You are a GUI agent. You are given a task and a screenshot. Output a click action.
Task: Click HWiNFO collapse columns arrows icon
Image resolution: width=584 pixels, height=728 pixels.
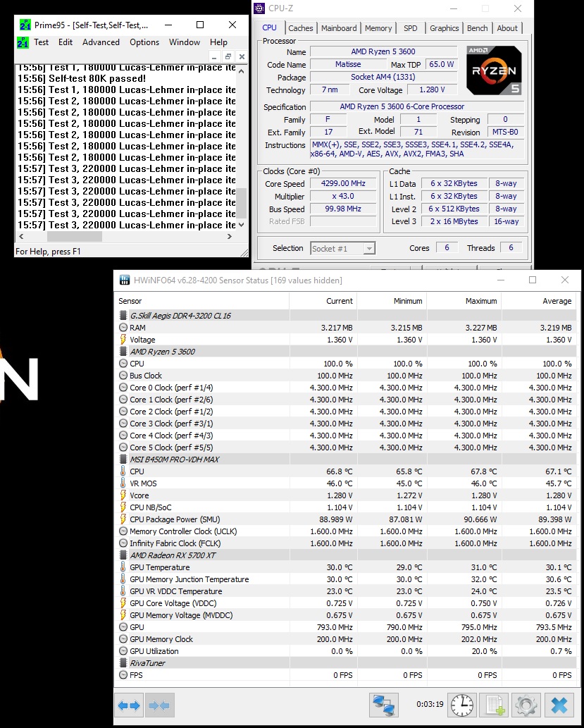(x=160, y=705)
